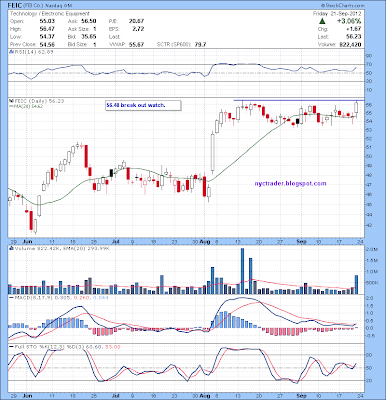Click the +3.06% percent change value

click(349, 21)
